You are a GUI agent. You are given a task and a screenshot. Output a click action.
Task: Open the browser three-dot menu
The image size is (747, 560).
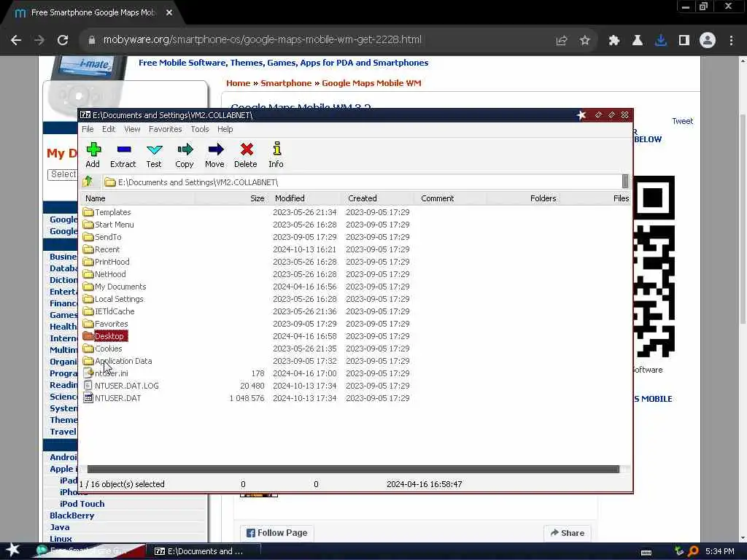point(731,41)
